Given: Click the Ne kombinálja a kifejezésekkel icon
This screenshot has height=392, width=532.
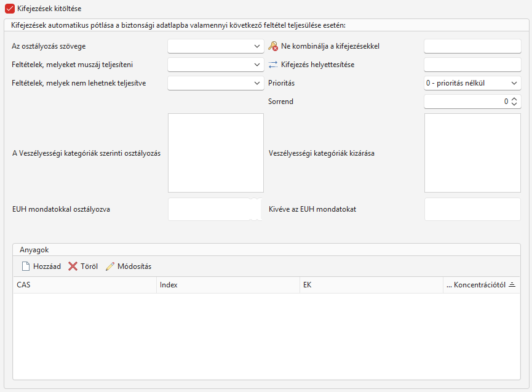Looking at the screenshot, I should coord(273,46).
